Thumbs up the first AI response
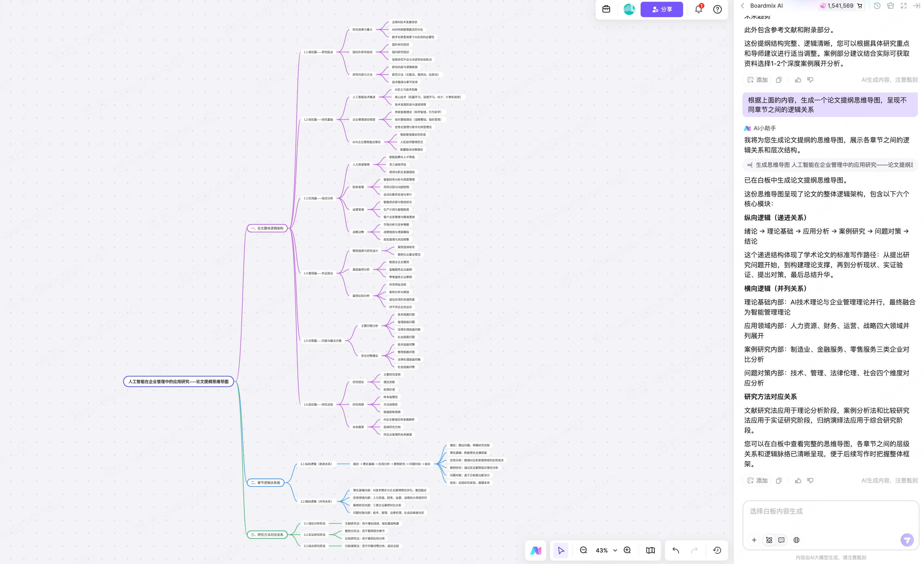This screenshot has height=564, width=924. coord(798,80)
